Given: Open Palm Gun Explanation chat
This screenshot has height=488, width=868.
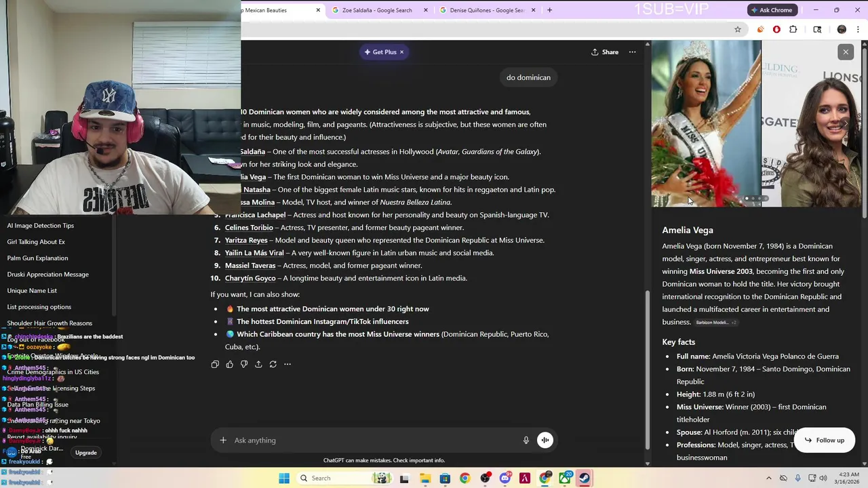Looking at the screenshot, I should click(x=37, y=258).
